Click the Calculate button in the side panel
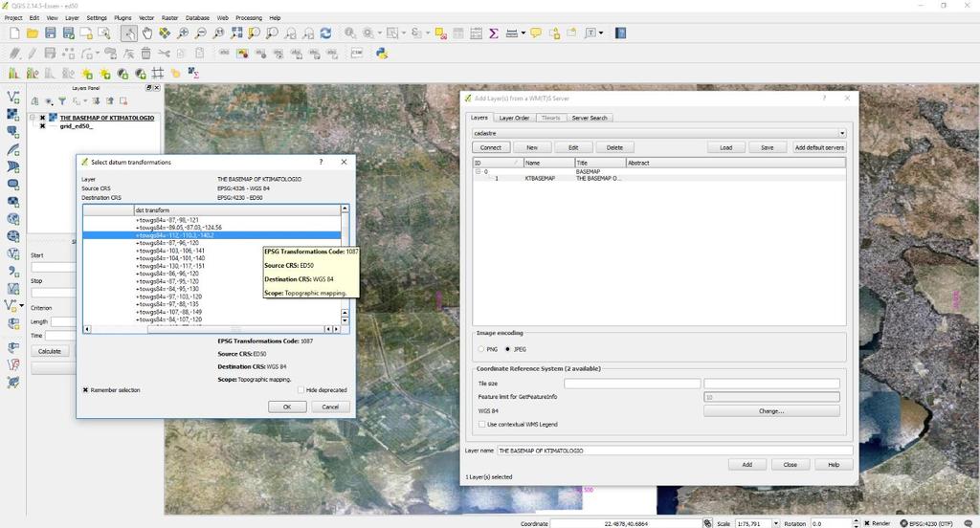This screenshot has height=528, width=980. pos(50,351)
